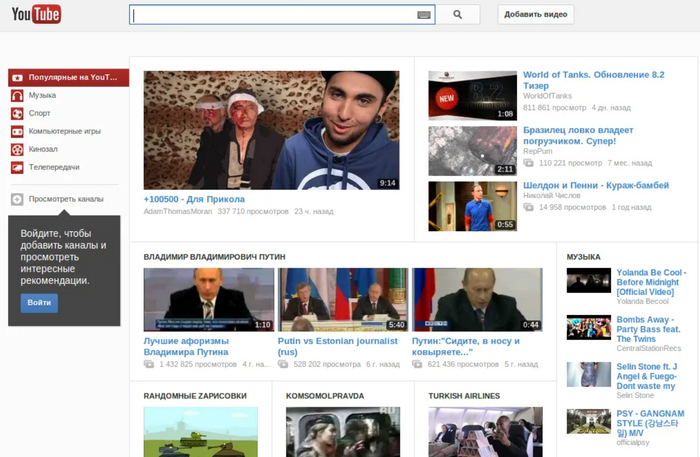700x457 pixels.
Task: Click the Спорт ball icon
Action: (17, 113)
